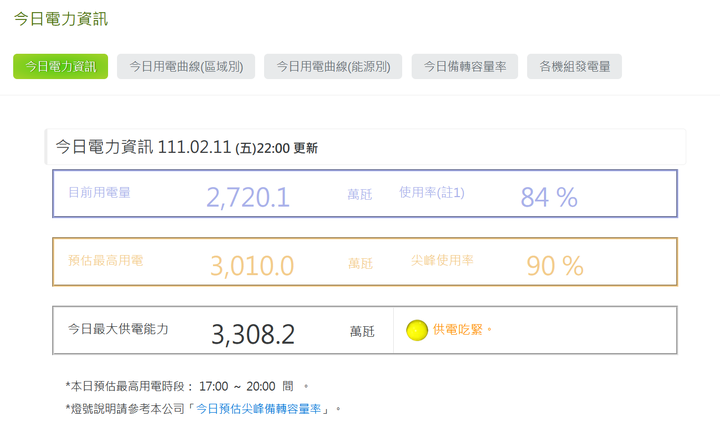
Task: Click the 萬瓩 unit beside 3,010.0
Action: click(x=360, y=264)
